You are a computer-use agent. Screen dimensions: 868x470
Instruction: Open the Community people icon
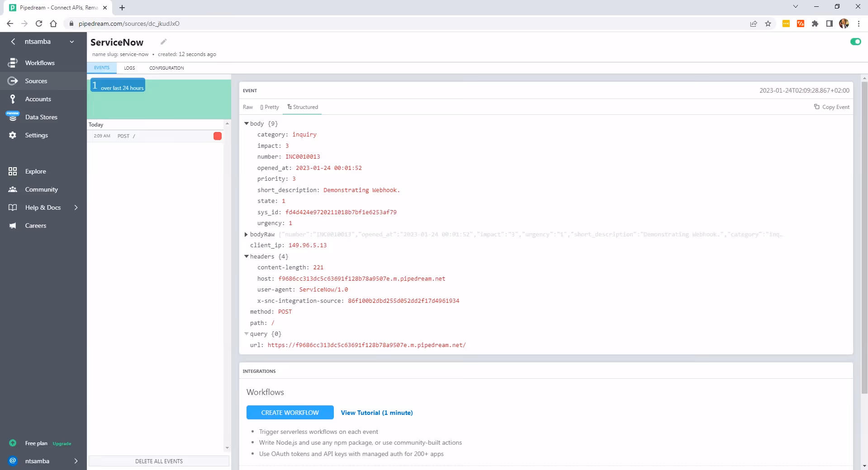pos(13,189)
